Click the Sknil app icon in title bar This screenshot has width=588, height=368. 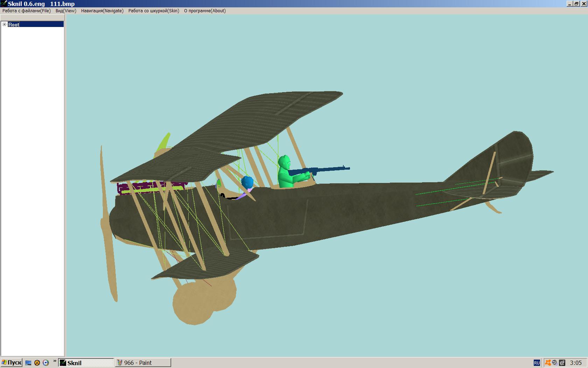tap(4, 4)
